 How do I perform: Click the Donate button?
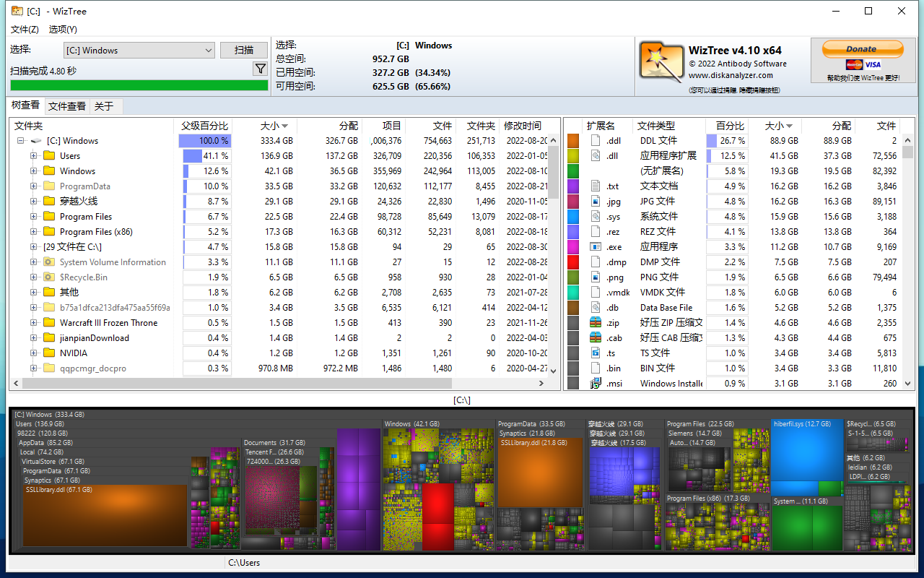point(862,49)
